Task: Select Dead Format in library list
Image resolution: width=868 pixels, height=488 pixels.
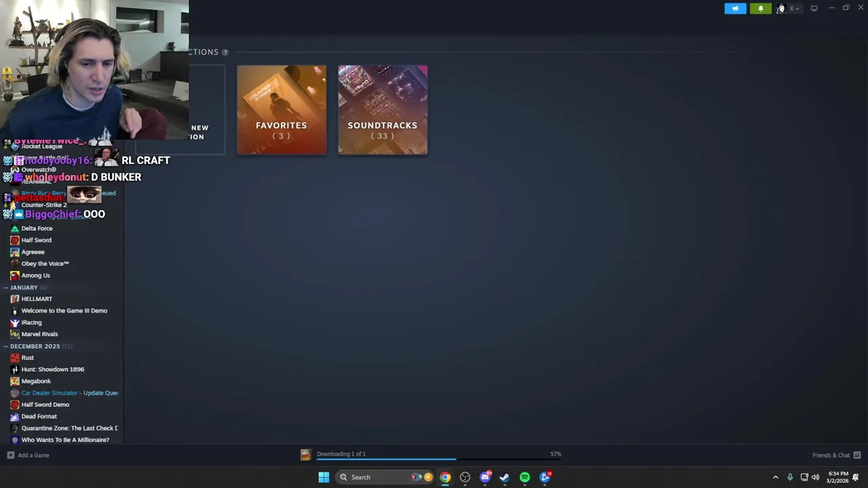Action: pos(39,416)
